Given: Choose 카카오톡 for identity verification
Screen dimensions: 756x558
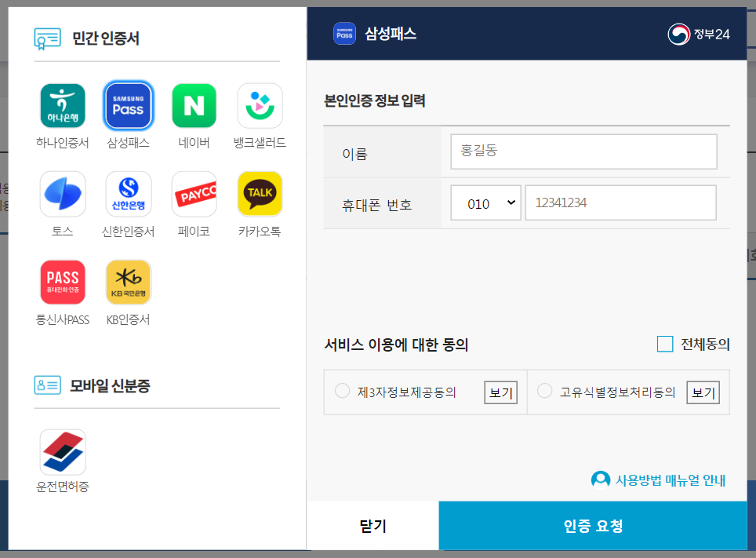Looking at the screenshot, I should click(260, 193).
